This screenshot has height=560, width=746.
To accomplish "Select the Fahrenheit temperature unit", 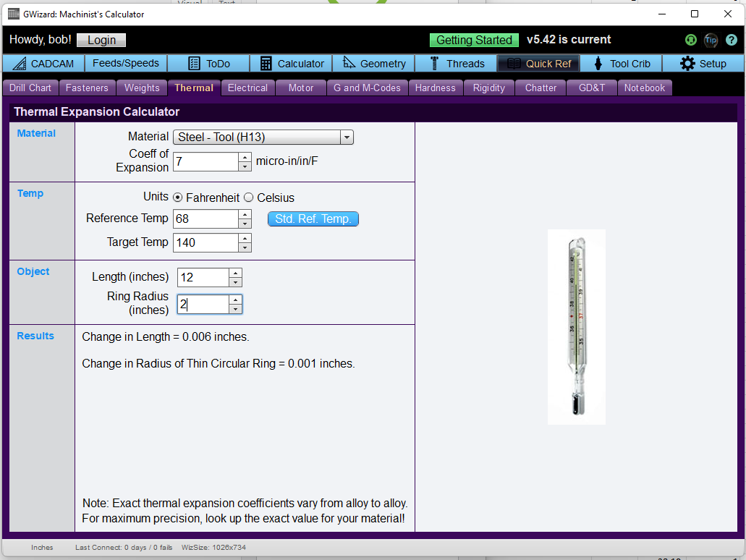I will coord(177,198).
